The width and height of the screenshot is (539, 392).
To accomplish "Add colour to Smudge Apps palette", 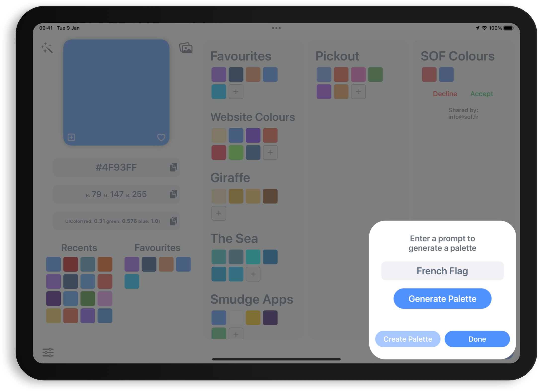I will (236, 333).
